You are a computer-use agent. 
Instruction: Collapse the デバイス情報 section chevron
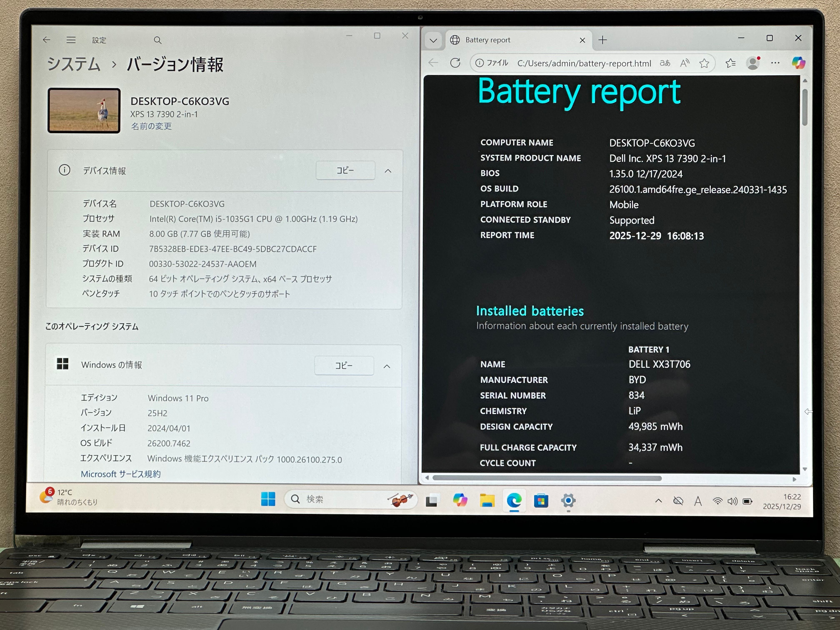click(388, 171)
